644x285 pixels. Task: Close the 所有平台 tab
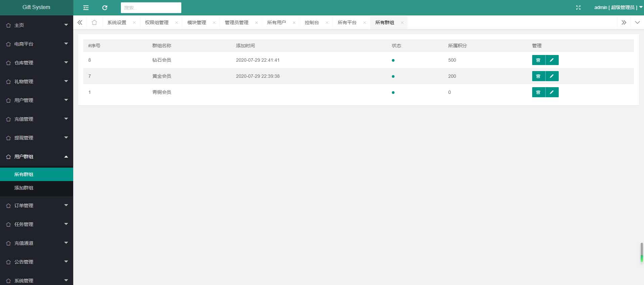[365, 22]
